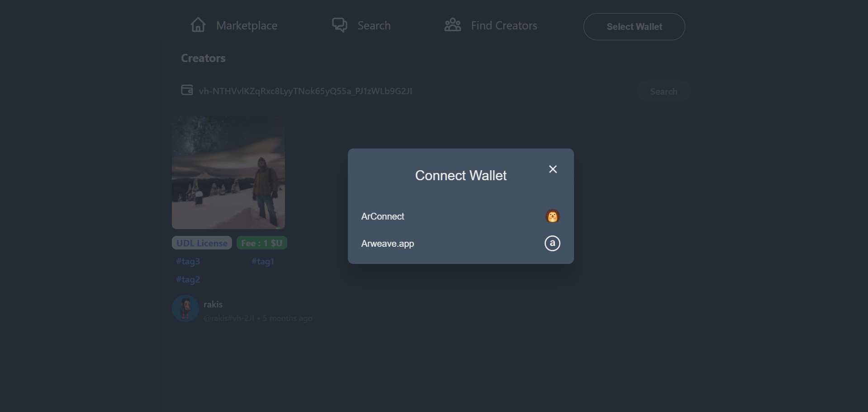868x412 pixels.
Task: Choose the ArConnect wallet option
Action: click(x=460, y=216)
